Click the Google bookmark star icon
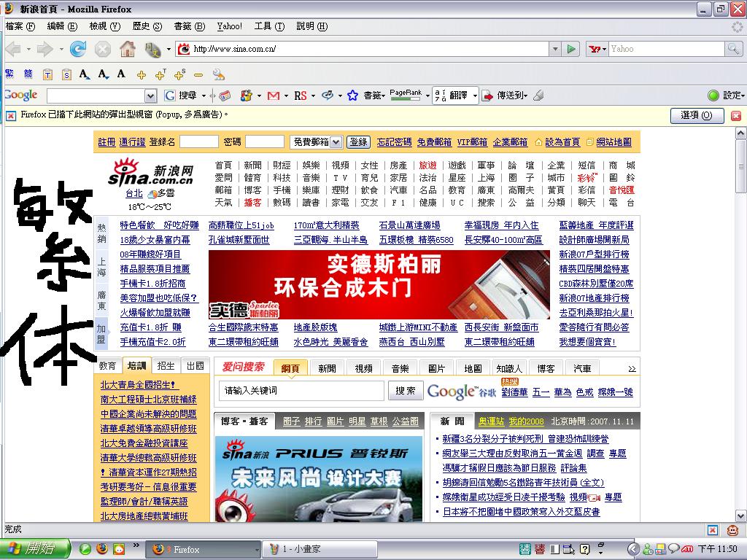Image resolution: width=747 pixels, height=560 pixels. coord(352,96)
